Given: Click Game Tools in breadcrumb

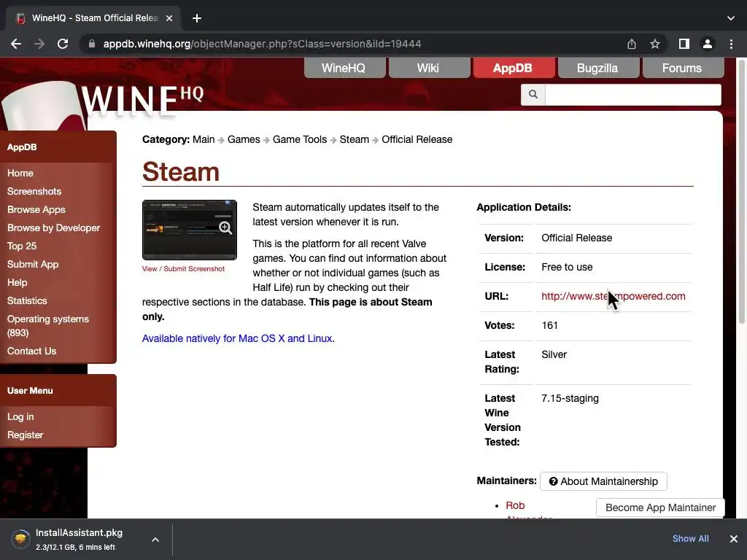Looking at the screenshot, I should (300, 139).
